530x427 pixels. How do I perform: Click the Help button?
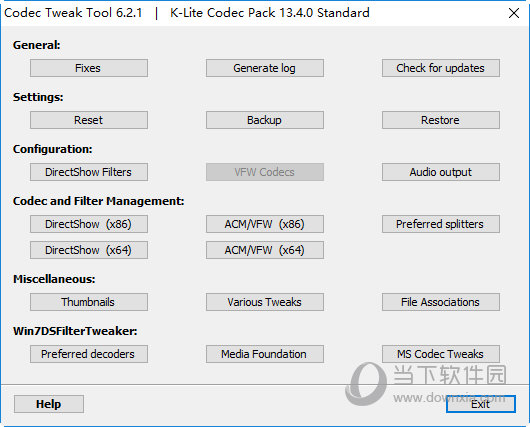point(49,404)
